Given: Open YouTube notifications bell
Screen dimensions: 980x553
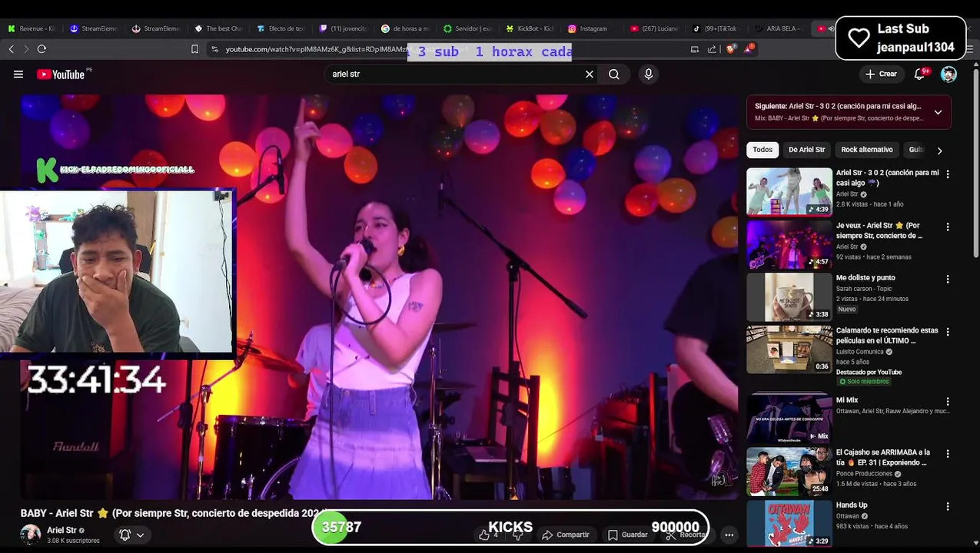Looking at the screenshot, I should click(920, 75).
